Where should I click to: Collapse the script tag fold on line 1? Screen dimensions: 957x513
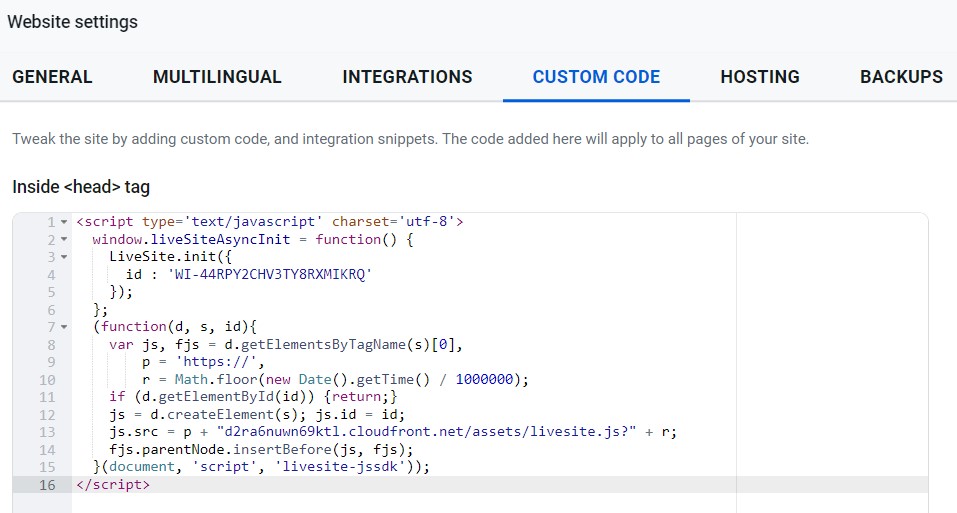(x=65, y=222)
